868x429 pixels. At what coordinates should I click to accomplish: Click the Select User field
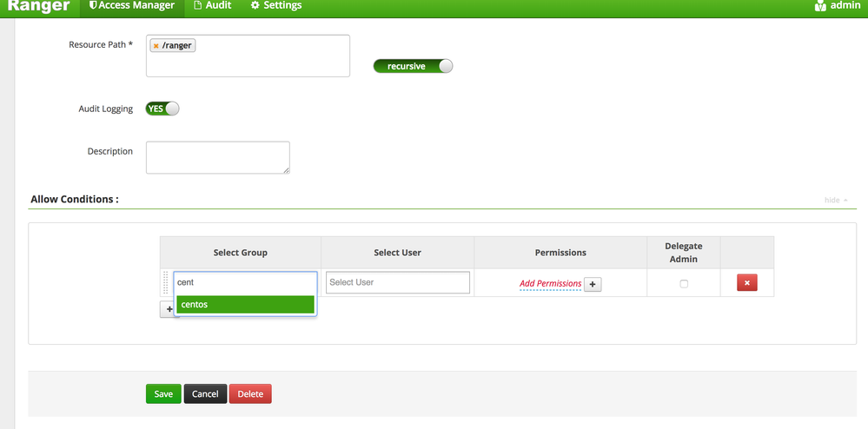397,282
